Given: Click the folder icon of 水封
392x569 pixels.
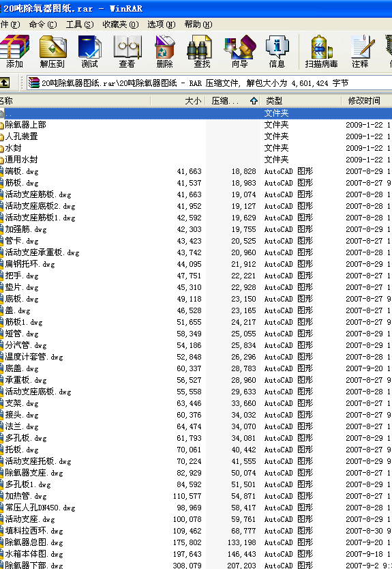Looking at the screenshot, I should tap(2, 149).
